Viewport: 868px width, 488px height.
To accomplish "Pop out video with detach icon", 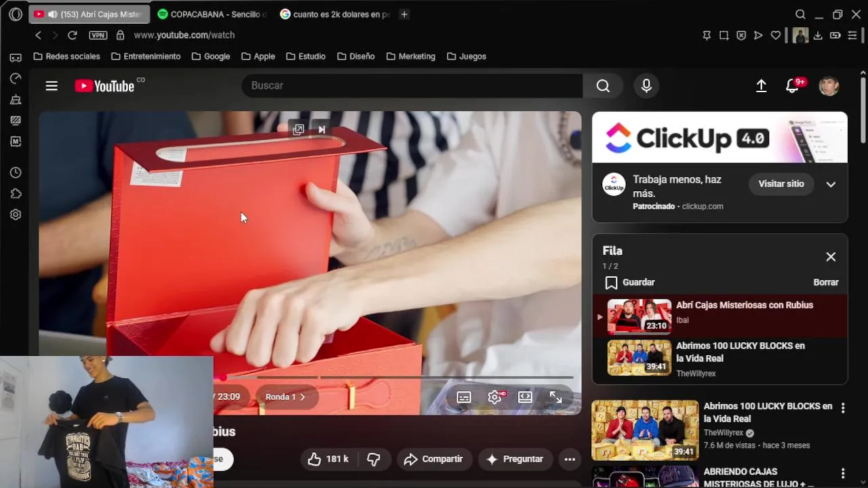I will [x=298, y=129].
